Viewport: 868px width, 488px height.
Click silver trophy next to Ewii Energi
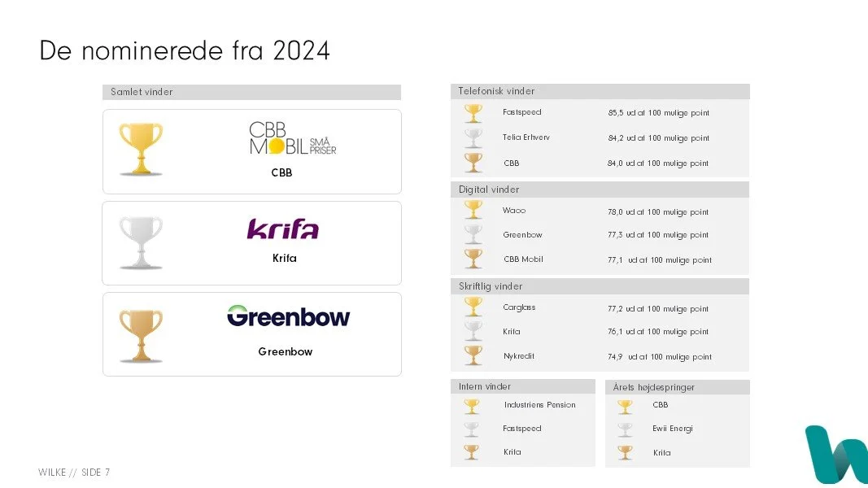click(625, 429)
